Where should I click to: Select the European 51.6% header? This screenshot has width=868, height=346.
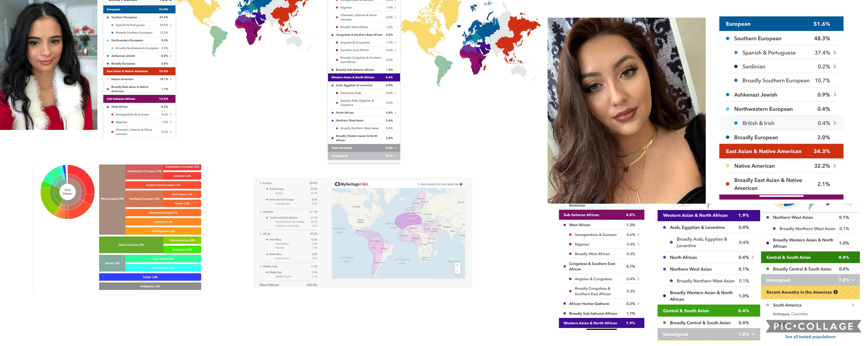pyautogui.click(x=781, y=24)
